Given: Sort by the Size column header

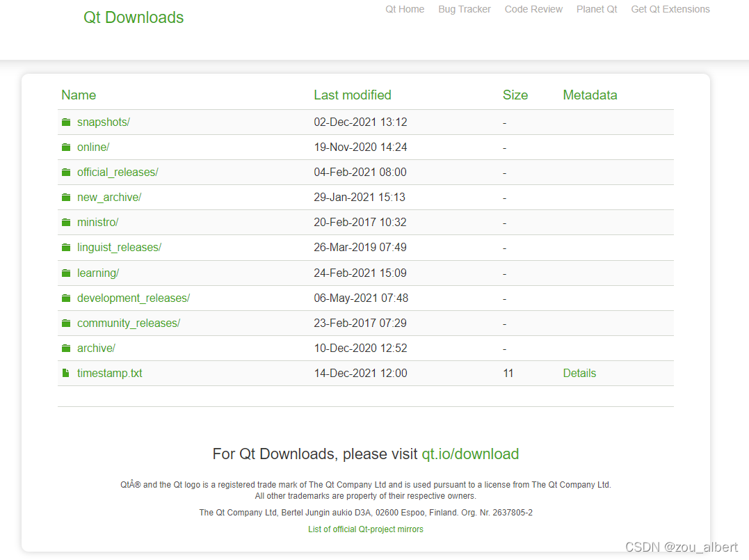Looking at the screenshot, I should [515, 95].
